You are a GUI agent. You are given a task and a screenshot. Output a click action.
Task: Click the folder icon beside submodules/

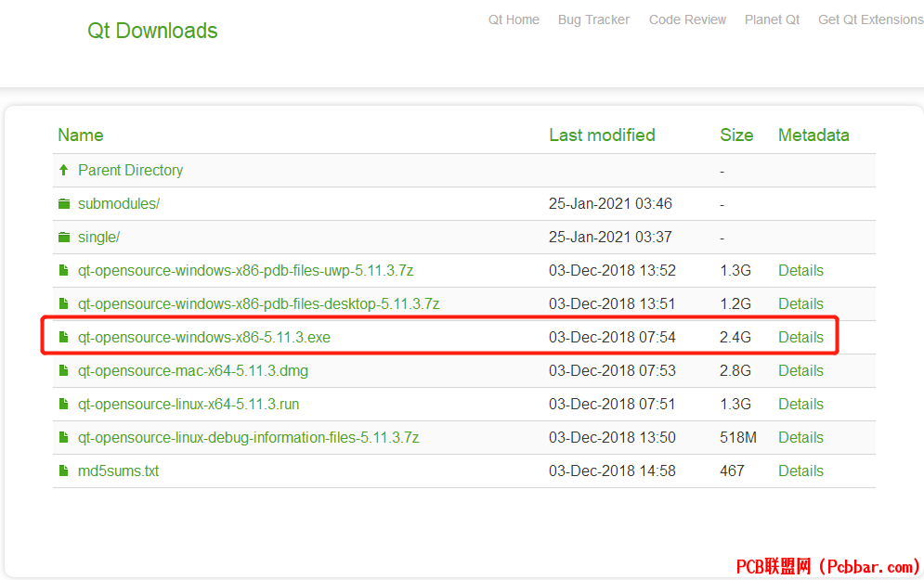pyautogui.click(x=64, y=204)
